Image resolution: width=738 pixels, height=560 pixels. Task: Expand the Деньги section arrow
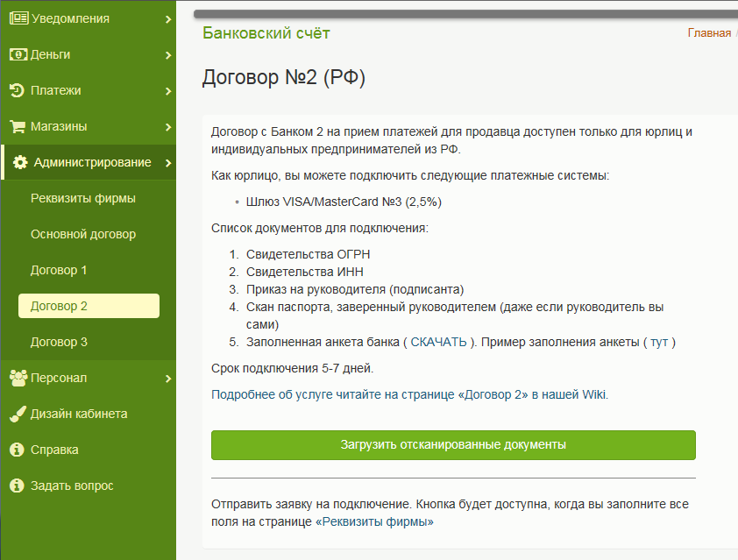pos(167,54)
